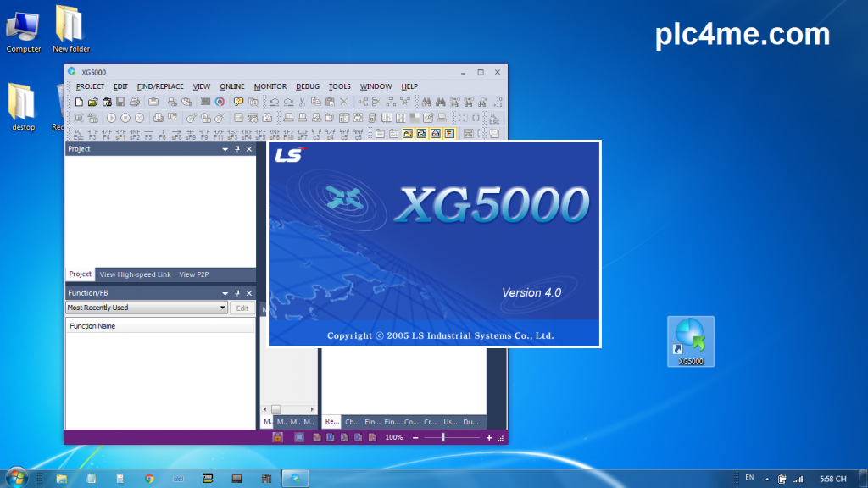Open the MONITOR menu
This screenshot has width=868, height=488.
[x=270, y=86]
